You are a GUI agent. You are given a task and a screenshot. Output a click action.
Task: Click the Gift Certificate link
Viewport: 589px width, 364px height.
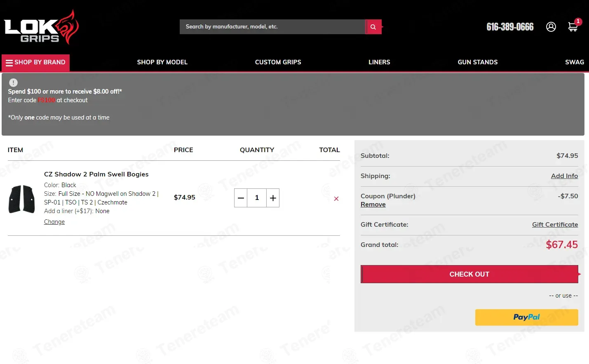[x=555, y=225]
